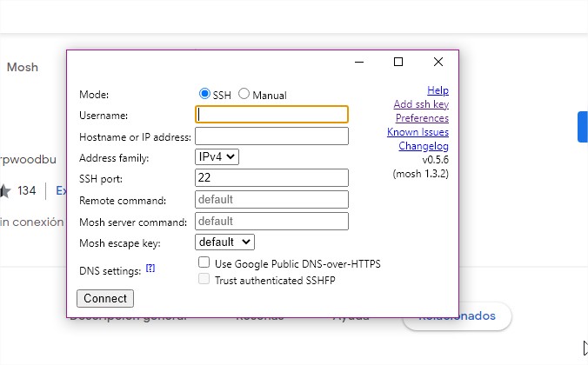Focus the Username input field
The height and width of the screenshot is (365, 588).
tap(271, 115)
